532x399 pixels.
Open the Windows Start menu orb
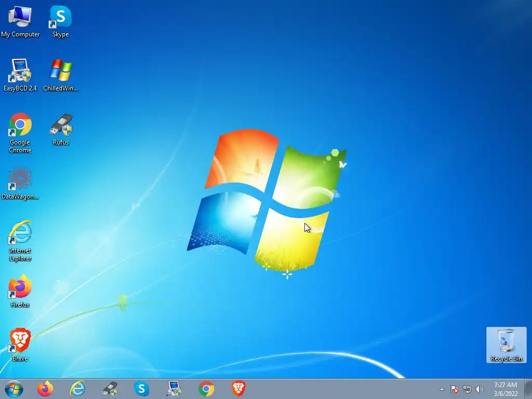[14, 389]
